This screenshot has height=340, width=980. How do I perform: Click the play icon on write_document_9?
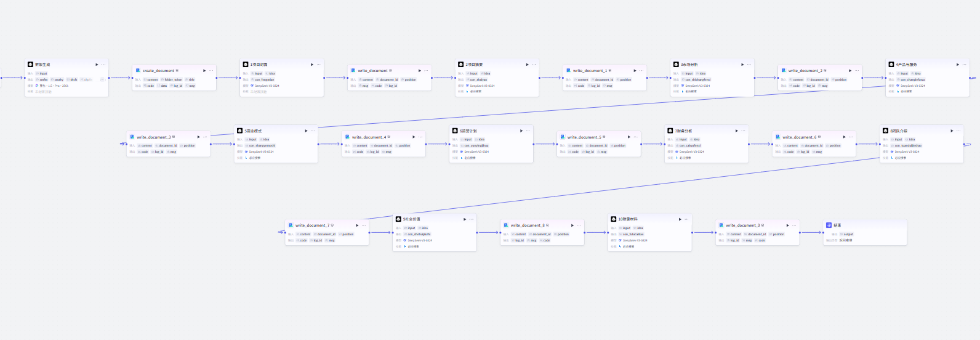pyautogui.click(x=787, y=225)
